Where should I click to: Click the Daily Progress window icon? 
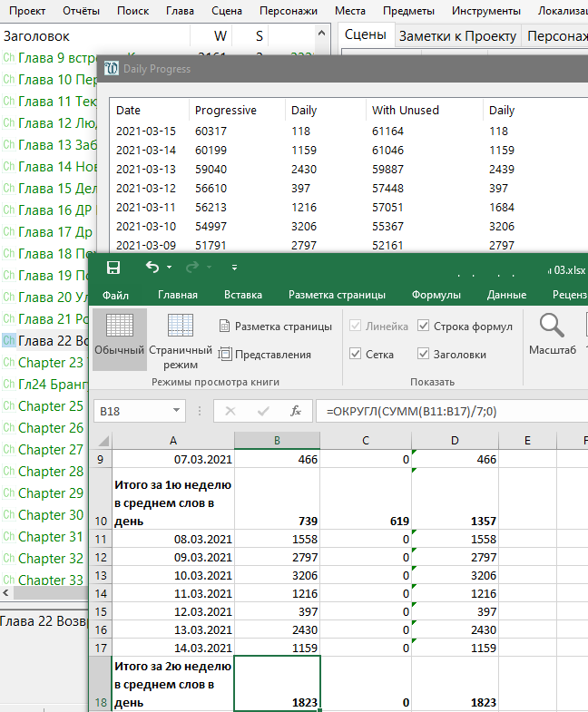(112, 69)
